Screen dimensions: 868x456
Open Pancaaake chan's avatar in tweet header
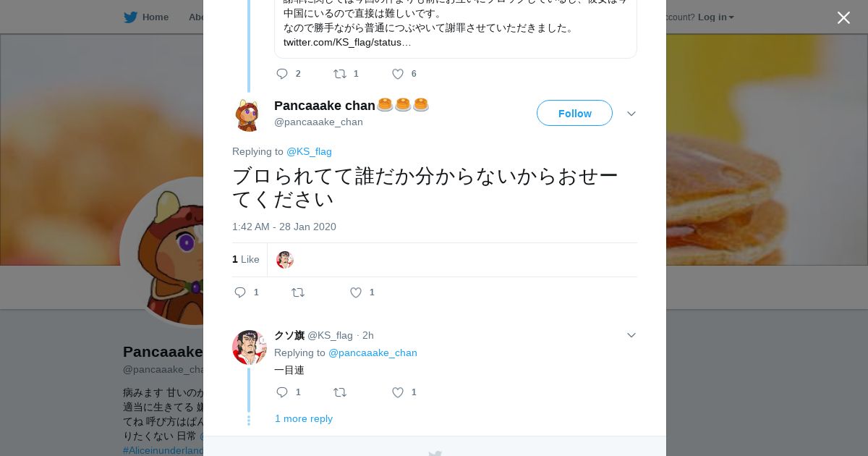[247, 114]
